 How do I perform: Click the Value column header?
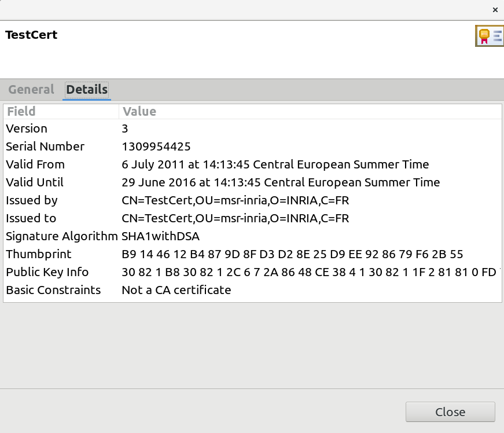pos(139,111)
